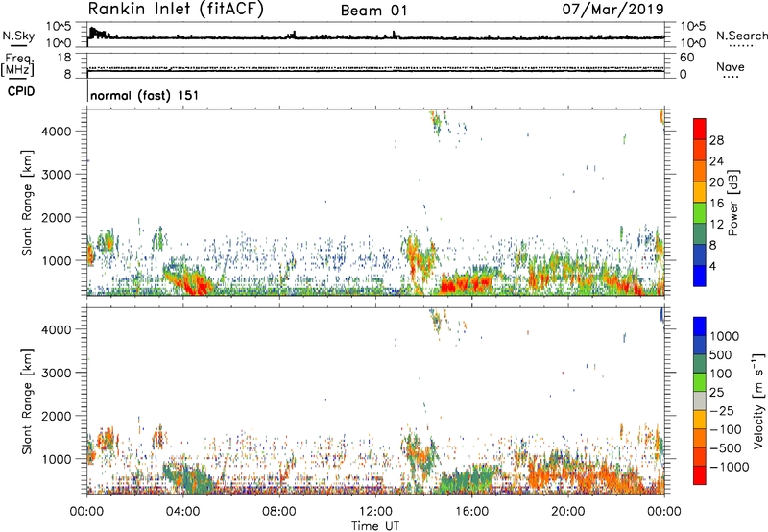Viewport: 768px width, 532px height.
Task: Click the dark green 8–12 dB Power segment
Action: 700,233
